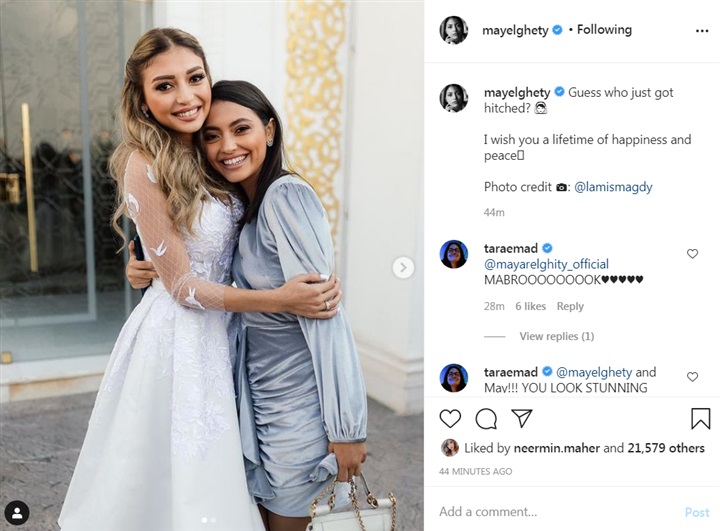
Task: Open mayelghety profile picture in header
Action: point(454,30)
